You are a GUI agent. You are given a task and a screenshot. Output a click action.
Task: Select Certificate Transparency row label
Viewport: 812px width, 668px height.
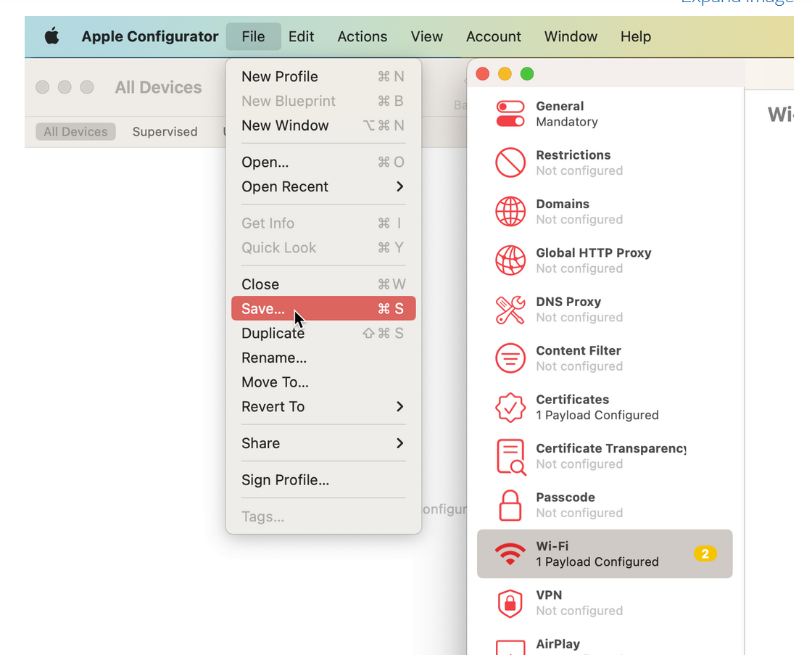tap(610, 448)
